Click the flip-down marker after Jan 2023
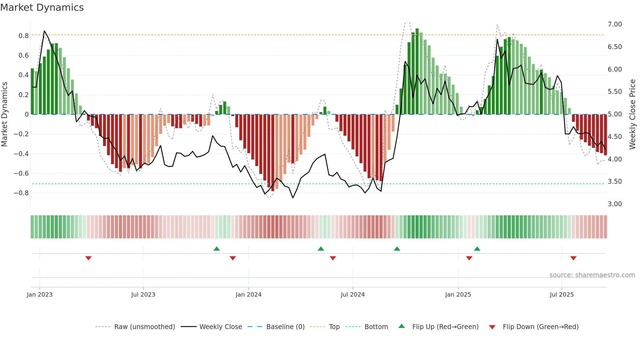 [89, 258]
